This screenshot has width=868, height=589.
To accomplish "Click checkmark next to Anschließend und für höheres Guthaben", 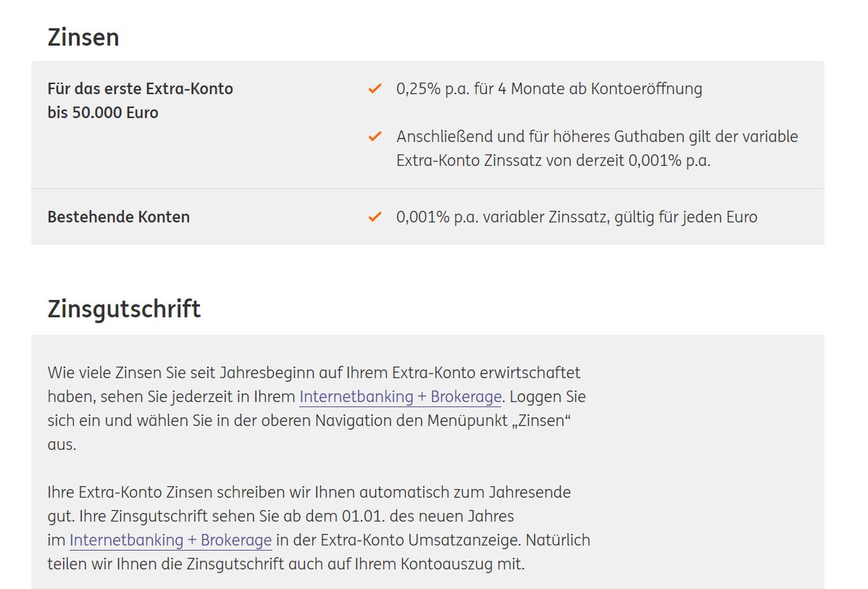I will [x=375, y=136].
